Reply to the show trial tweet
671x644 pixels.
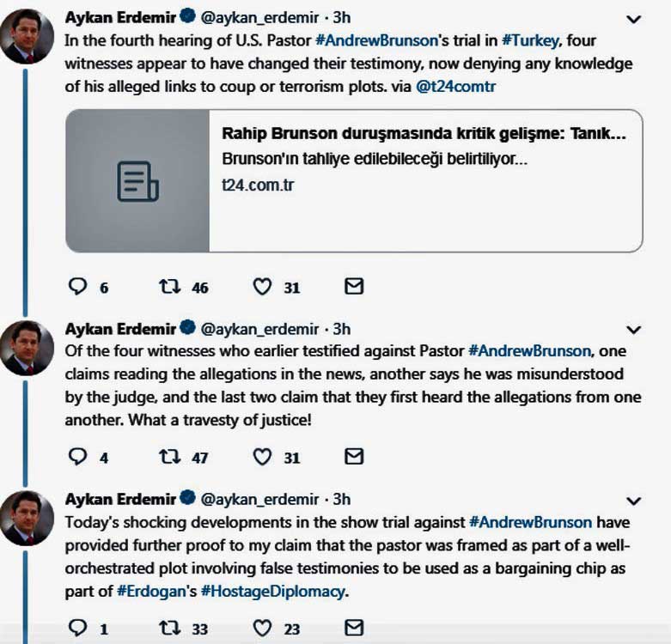coord(77,628)
